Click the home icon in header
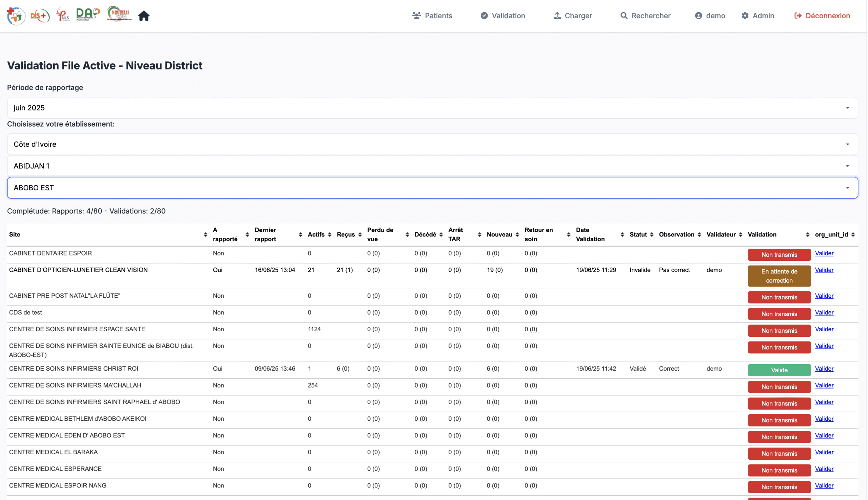 pos(144,16)
